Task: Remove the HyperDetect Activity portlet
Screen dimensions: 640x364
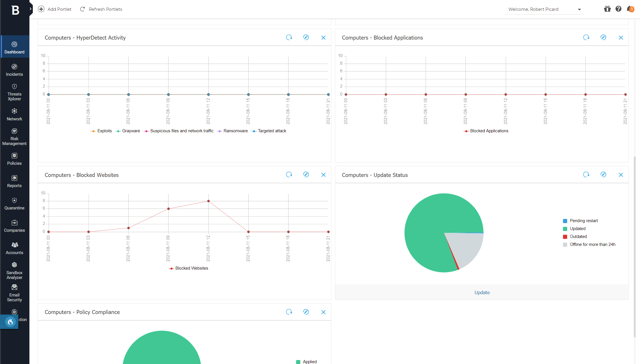Action: [x=323, y=38]
